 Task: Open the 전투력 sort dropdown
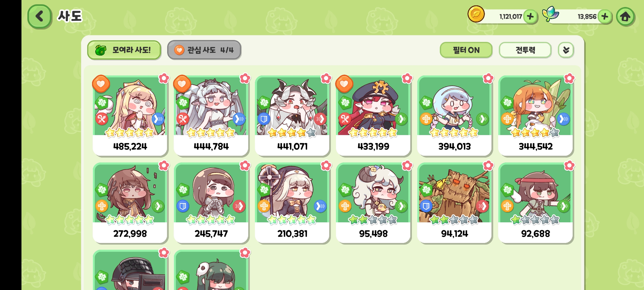click(525, 50)
